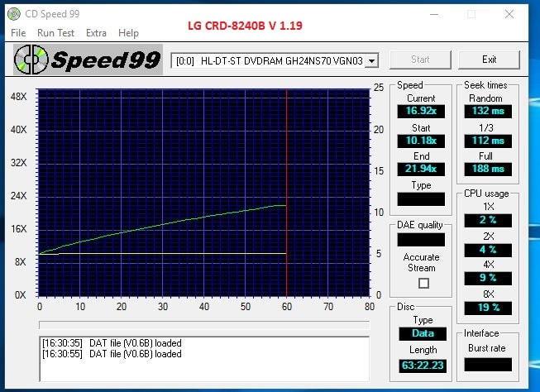Click the 60 minute label on the time axis

(286, 306)
